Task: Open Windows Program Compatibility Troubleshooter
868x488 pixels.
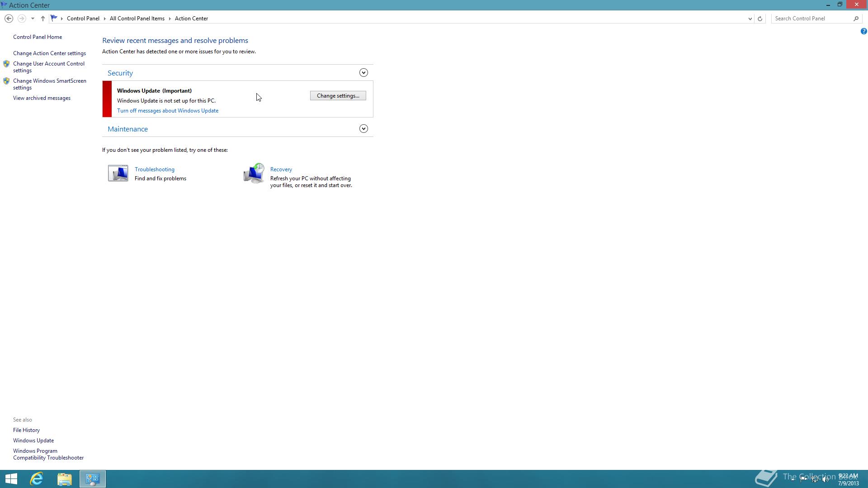Action: click(x=48, y=454)
